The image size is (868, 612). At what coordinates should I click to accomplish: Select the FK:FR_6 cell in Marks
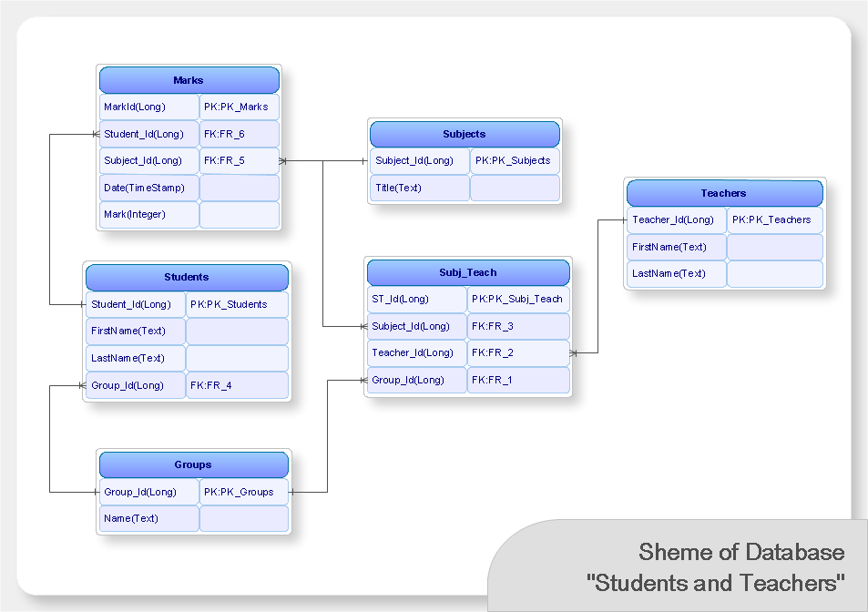[240, 134]
